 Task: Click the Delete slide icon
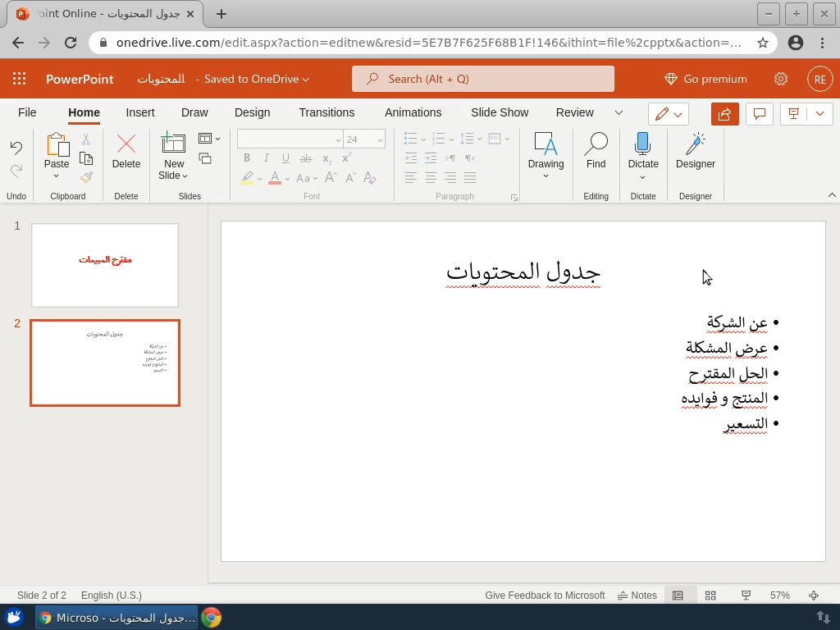(126, 145)
